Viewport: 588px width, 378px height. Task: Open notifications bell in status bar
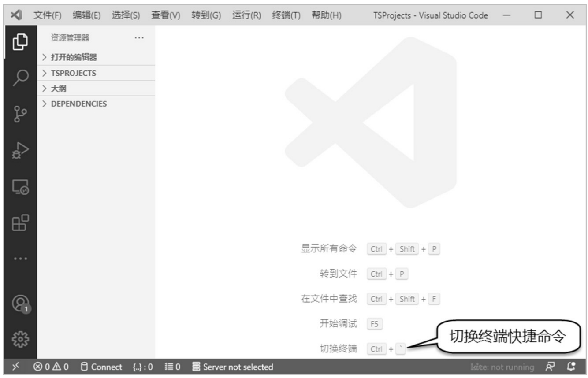[572, 367]
